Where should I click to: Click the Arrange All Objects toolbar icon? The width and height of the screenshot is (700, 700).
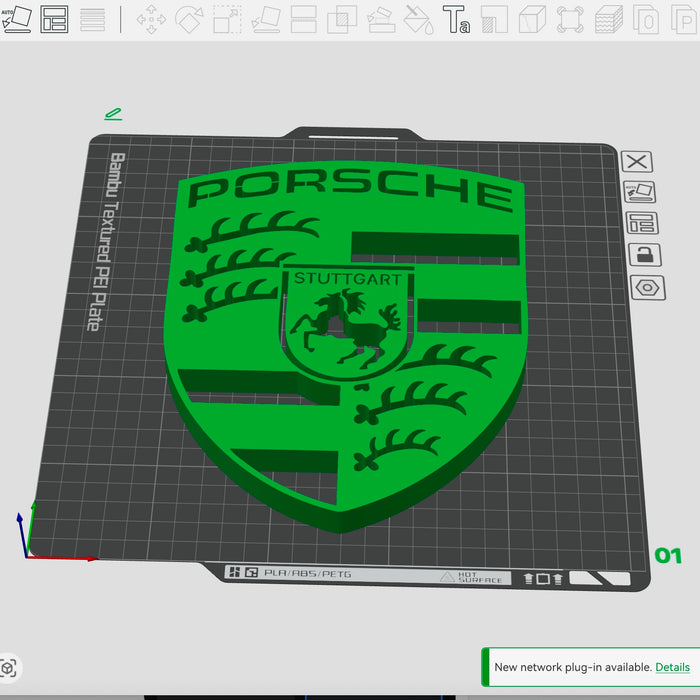pos(54,19)
